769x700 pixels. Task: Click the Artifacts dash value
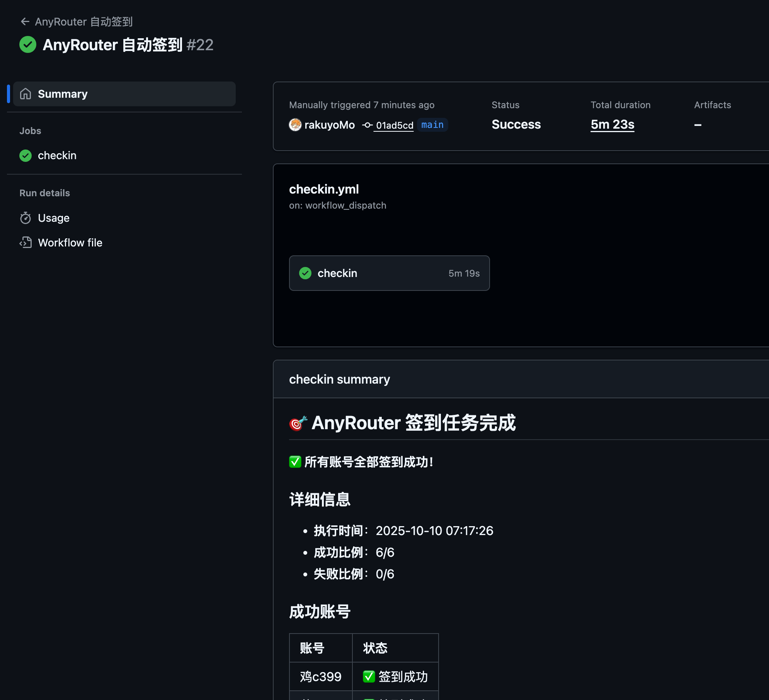[x=698, y=125]
